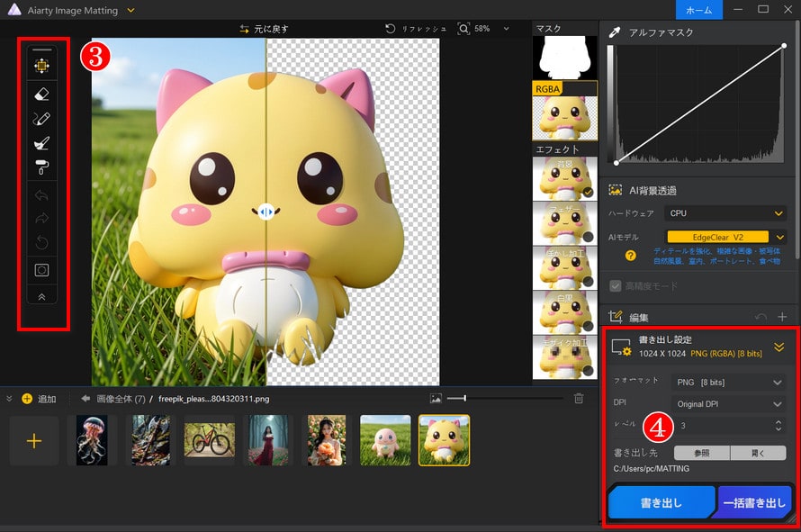The image size is (801, 532).
Task: Select the brush pen tool below the eraser
Action: [41, 118]
